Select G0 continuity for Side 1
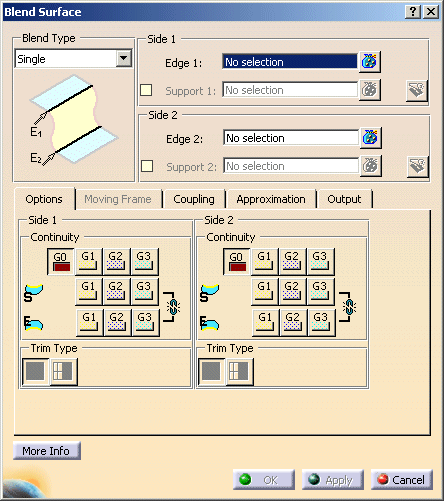This screenshot has width=444, height=501. pos(61,261)
